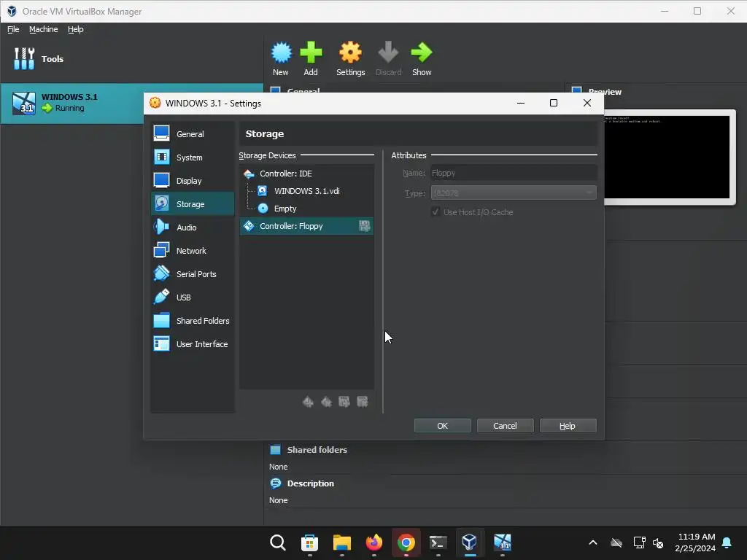Click the Cancel button in Settings dialog
The height and width of the screenshot is (560, 747).
(505, 426)
